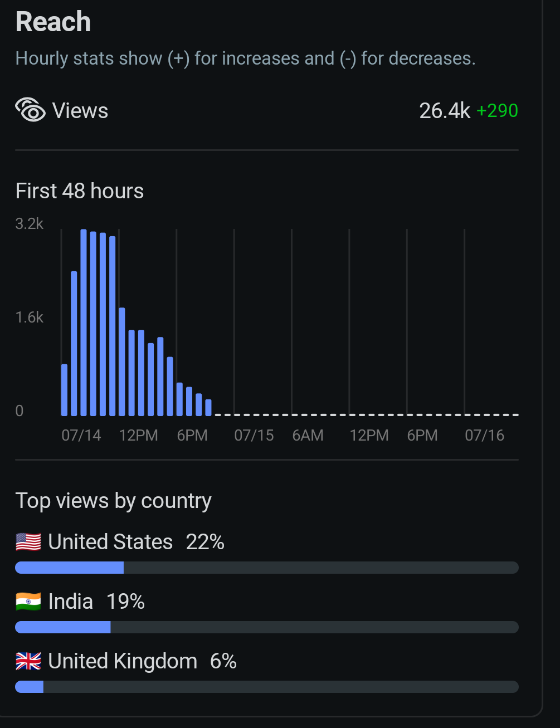Image resolution: width=560 pixels, height=728 pixels.
Task: Click the First 48 hours label
Action: click(x=80, y=191)
